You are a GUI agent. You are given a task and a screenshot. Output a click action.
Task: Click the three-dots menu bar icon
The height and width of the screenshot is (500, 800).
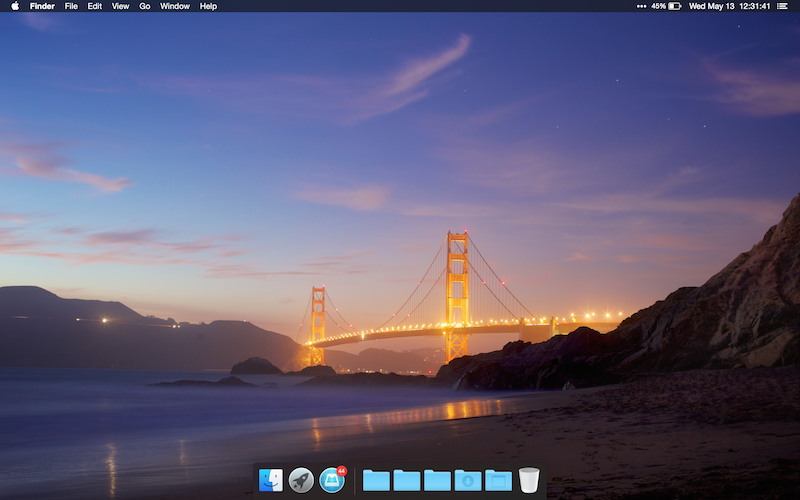click(x=641, y=6)
